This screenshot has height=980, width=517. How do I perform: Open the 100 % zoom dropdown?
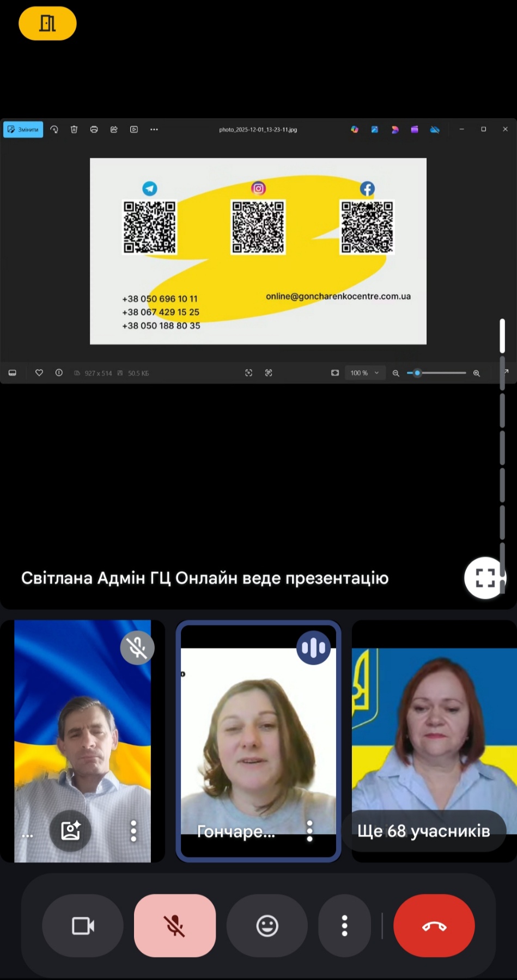[x=365, y=373]
